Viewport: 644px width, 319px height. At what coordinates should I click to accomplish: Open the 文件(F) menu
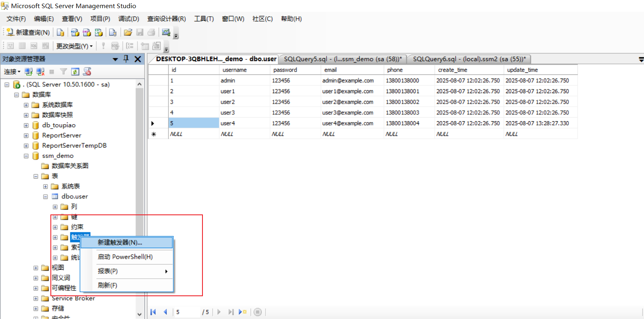tap(16, 19)
